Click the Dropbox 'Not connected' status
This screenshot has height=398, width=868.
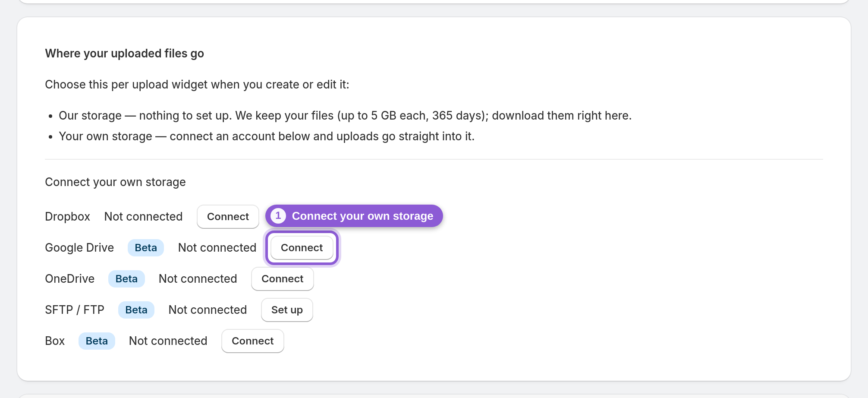[x=143, y=217]
